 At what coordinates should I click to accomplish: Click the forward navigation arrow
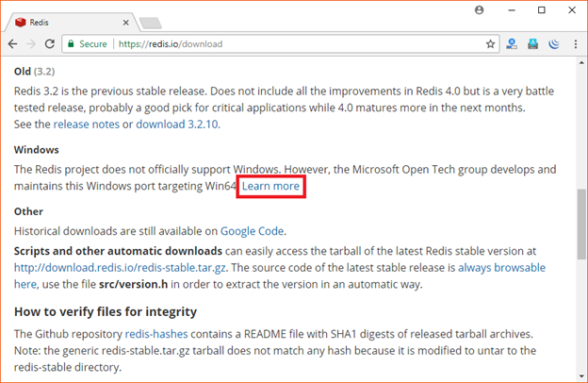tap(31, 44)
